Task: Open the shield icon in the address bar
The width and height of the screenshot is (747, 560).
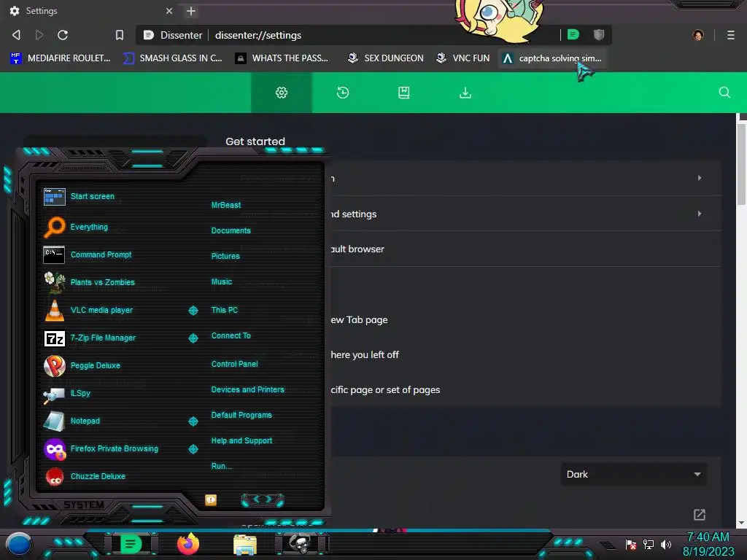Action: pyautogui.click(x=599, y=34)
